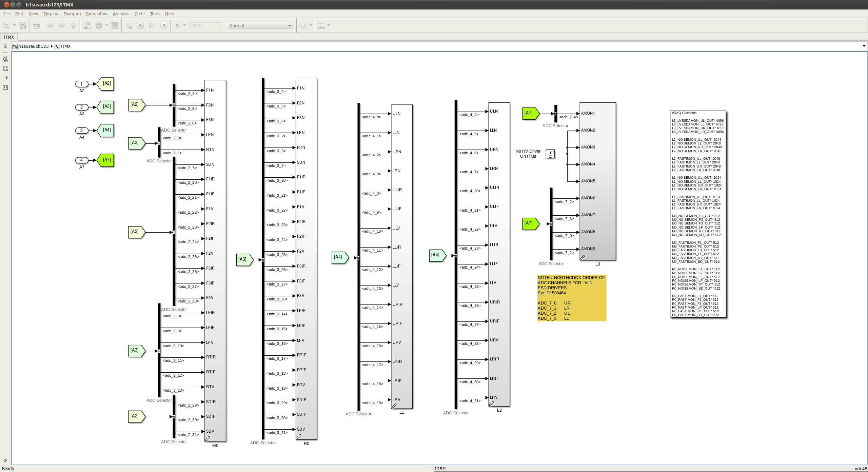Click the Run simulation play button
868x472 pixels.
point(140,25)
